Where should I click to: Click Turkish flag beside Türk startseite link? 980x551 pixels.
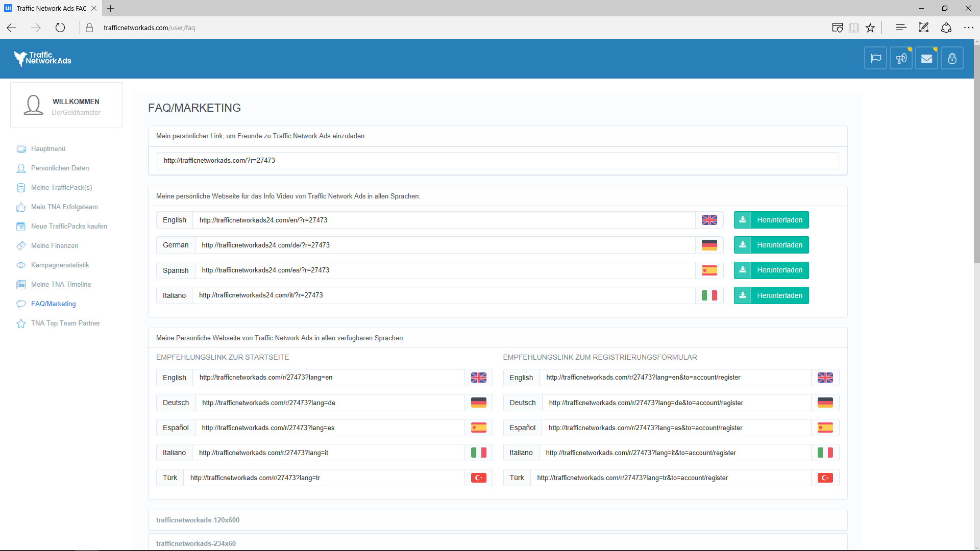point(478,478)
